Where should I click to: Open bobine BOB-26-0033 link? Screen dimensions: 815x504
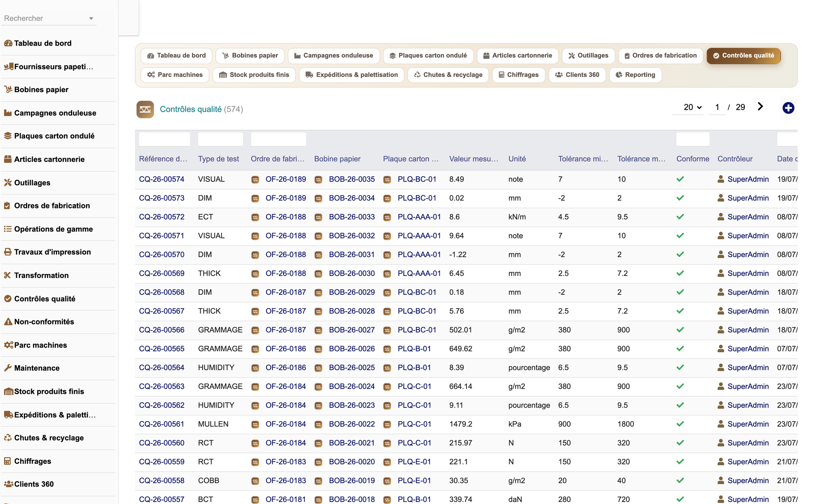point(352,217)
